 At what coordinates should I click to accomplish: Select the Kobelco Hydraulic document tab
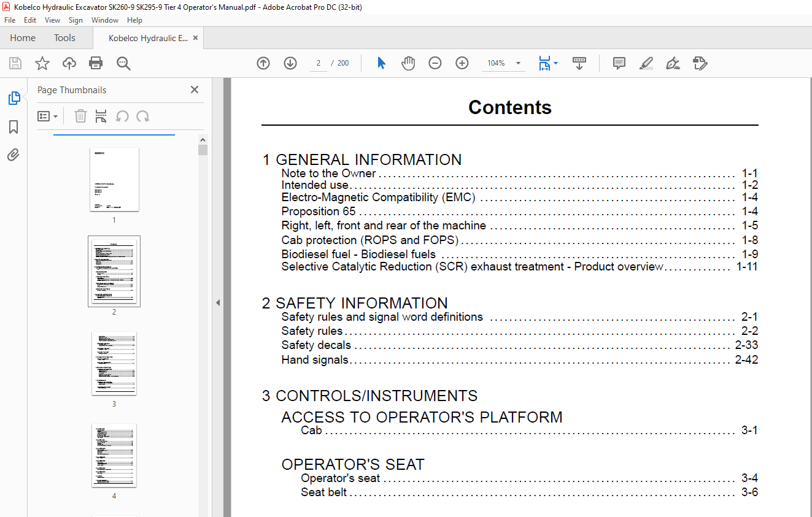[148, 38]
